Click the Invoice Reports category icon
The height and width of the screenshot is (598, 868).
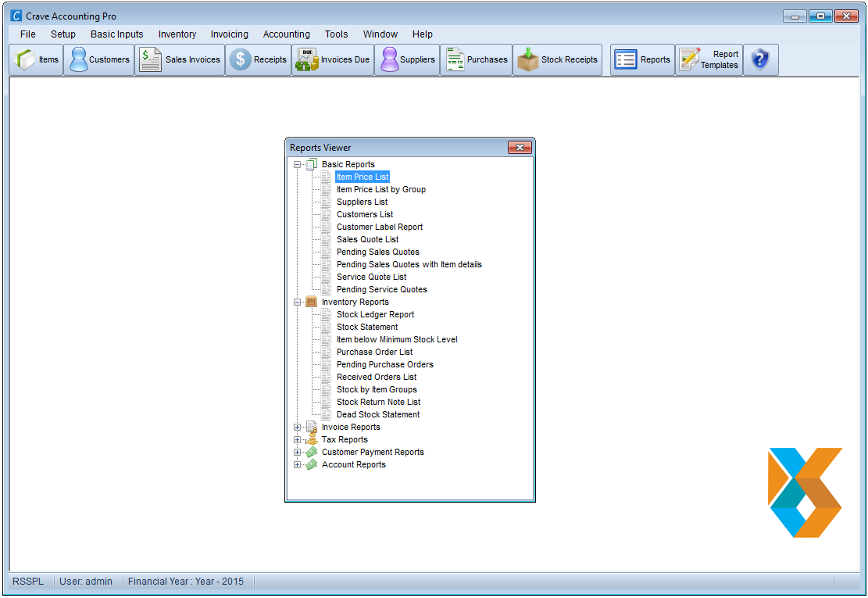pos(312,427)
